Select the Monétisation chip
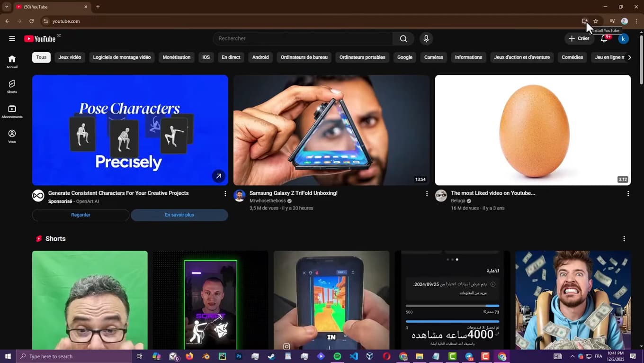The height and width of the screenshot is (363, 644). point(177,57)
